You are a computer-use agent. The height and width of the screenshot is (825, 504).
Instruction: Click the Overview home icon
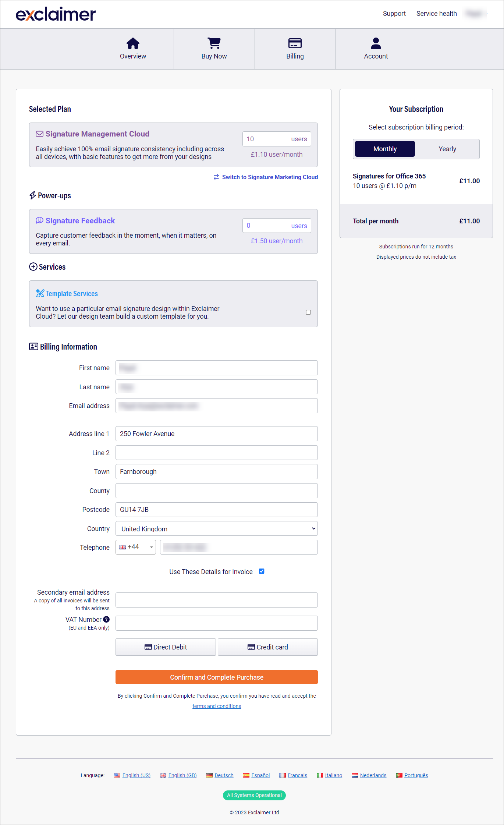coord(133,43)
